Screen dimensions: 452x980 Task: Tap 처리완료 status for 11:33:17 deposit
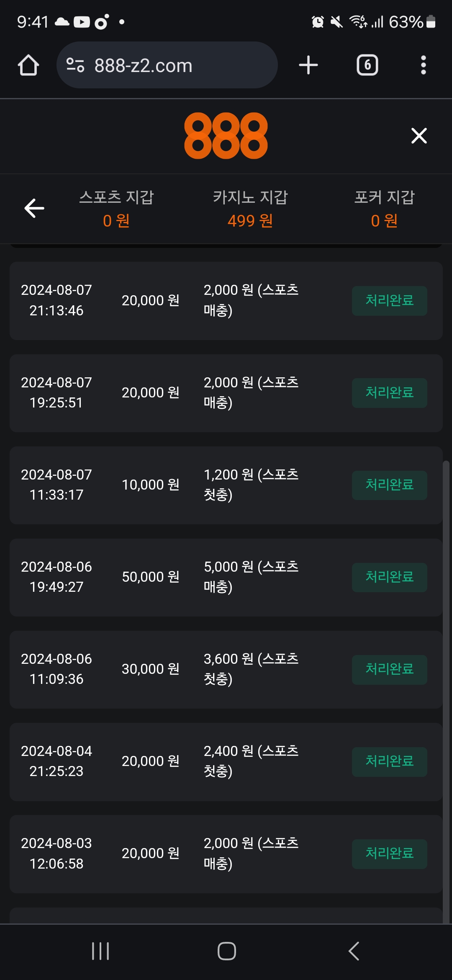pyautogui.click(x=389, y=485)
